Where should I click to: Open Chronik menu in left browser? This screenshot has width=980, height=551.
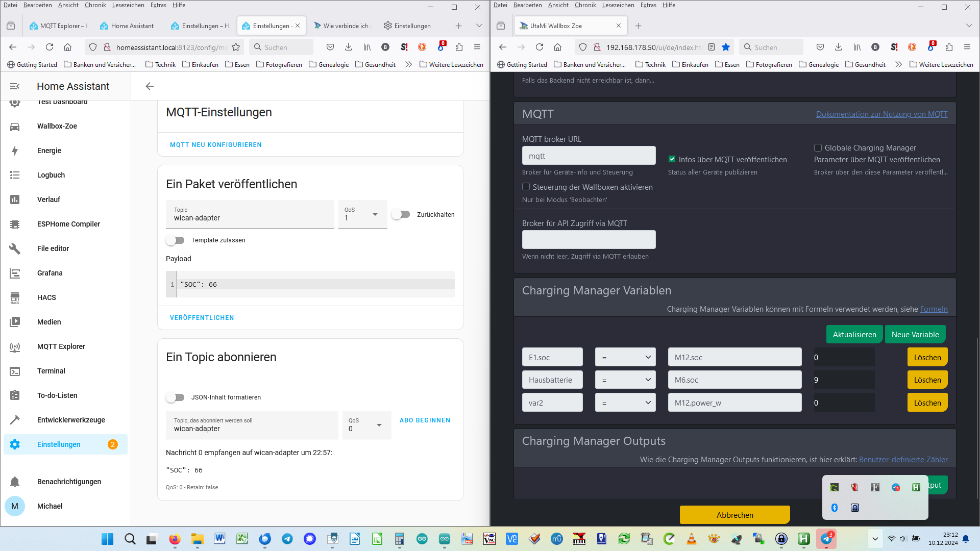(x=95, y=5)
